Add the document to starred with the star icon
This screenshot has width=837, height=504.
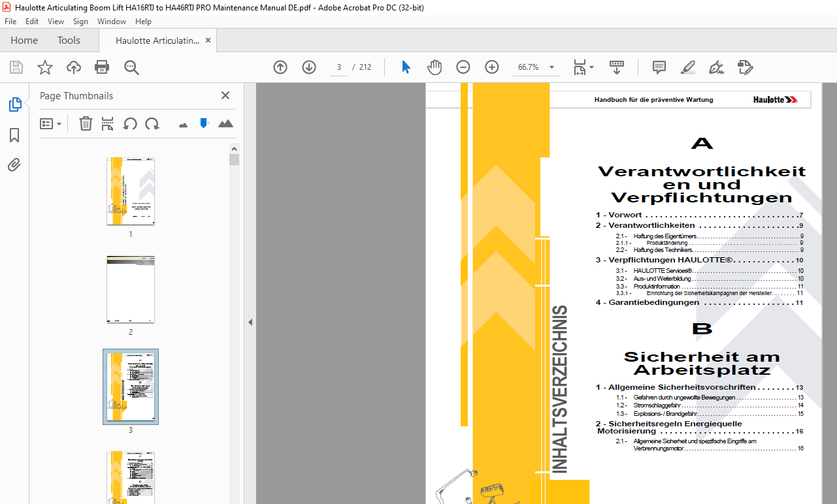44,67
